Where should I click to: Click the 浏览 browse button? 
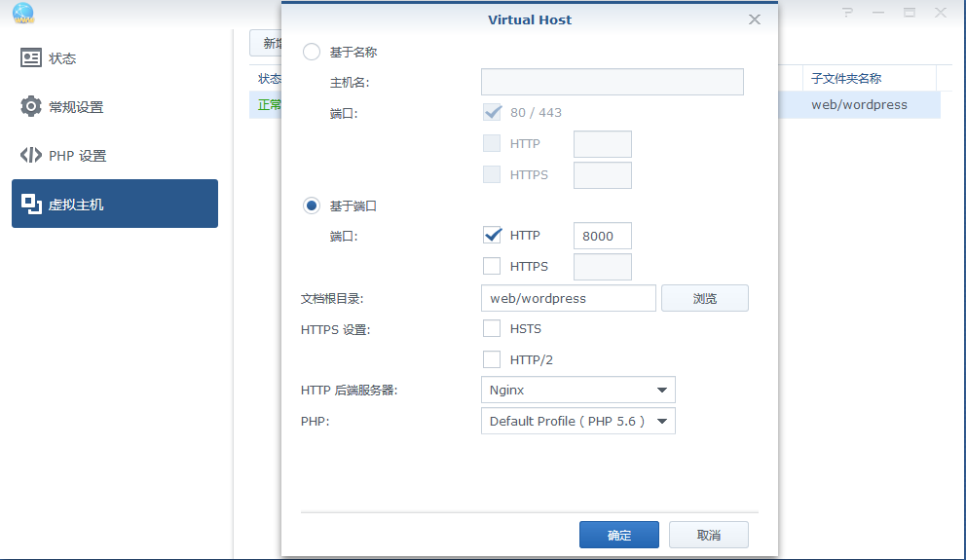coord(705,298)
